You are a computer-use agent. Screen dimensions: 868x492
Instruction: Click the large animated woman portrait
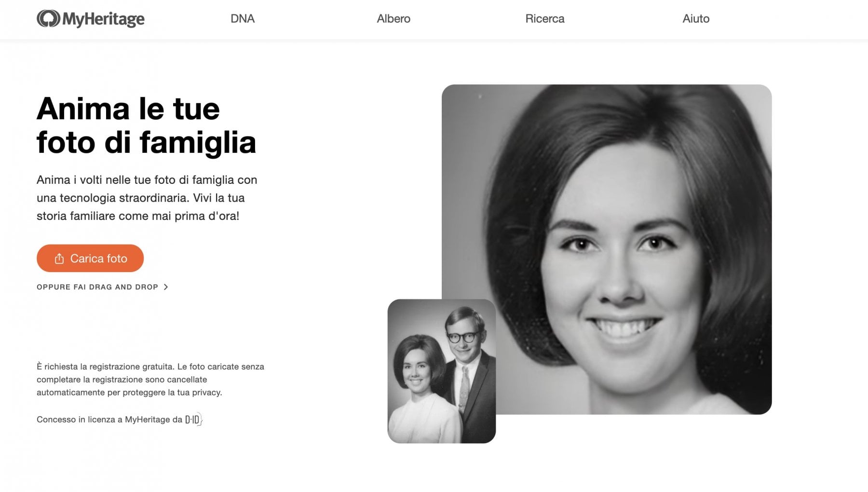(607, 249)
